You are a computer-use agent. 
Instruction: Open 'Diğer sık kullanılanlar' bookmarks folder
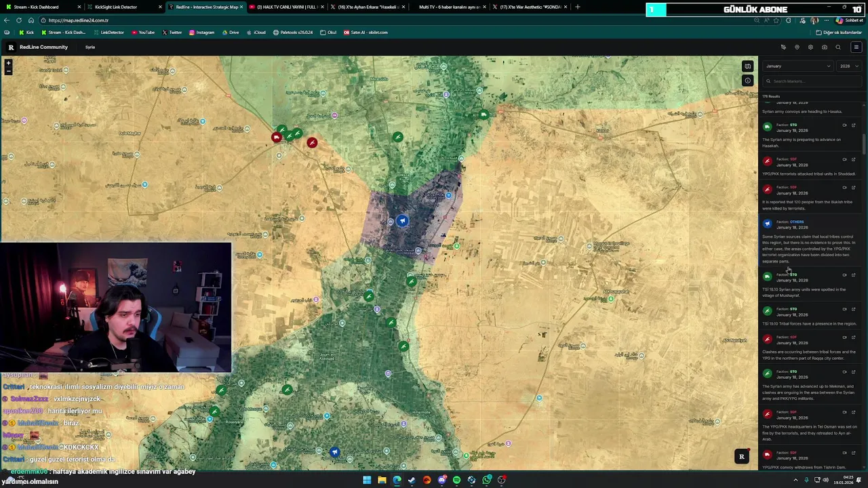click(839, 33)
